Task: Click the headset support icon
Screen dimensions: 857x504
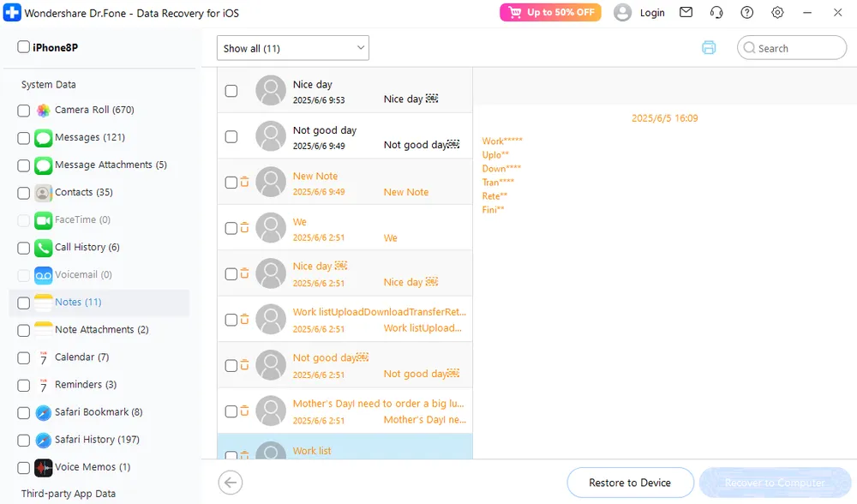Action: coord(716,13)
